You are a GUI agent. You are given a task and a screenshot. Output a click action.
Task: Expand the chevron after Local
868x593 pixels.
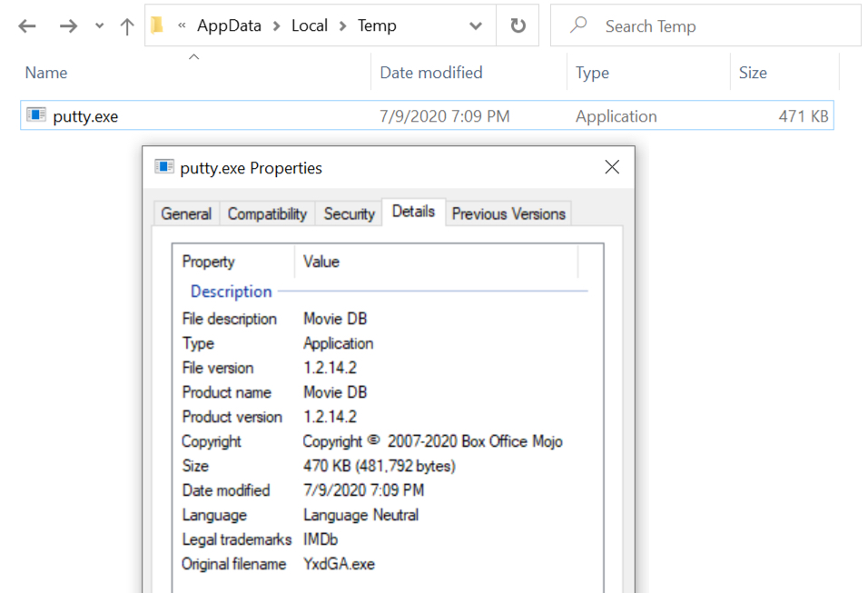342,26
